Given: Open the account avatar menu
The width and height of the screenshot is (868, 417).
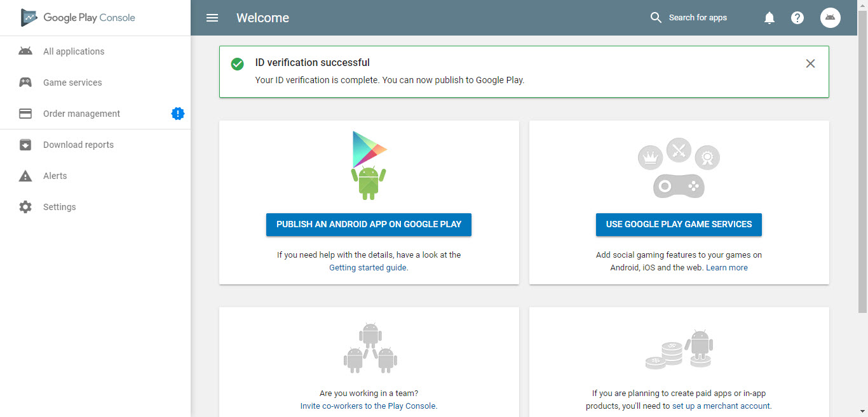Looking at the screenshot, I should (830, 18).
